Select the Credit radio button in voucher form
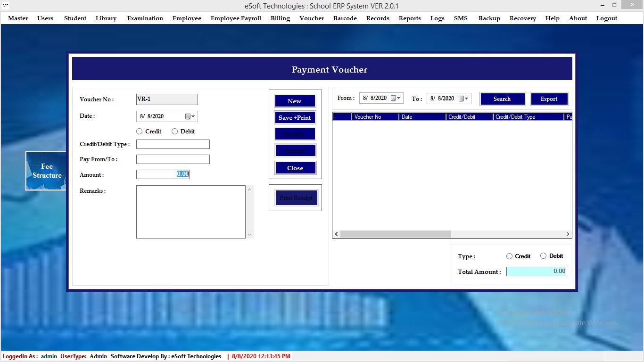This screenshot has height=362, width=644. tap(140, 132)
